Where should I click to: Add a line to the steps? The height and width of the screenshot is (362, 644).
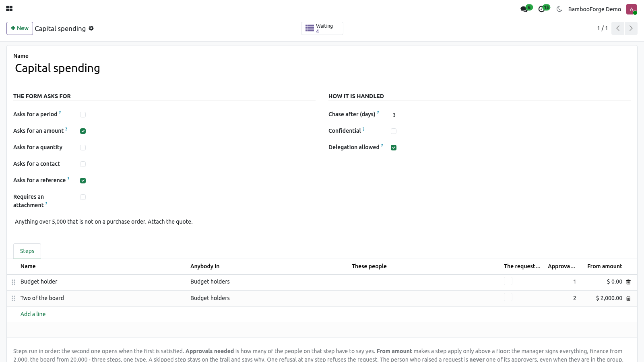coord(33,314)
